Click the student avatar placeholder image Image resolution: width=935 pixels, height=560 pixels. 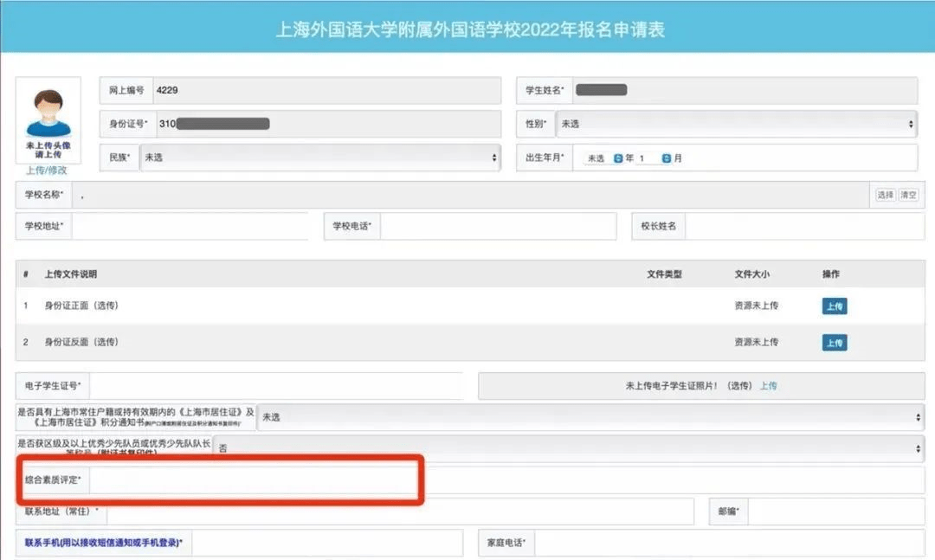[x=48, y=113]
